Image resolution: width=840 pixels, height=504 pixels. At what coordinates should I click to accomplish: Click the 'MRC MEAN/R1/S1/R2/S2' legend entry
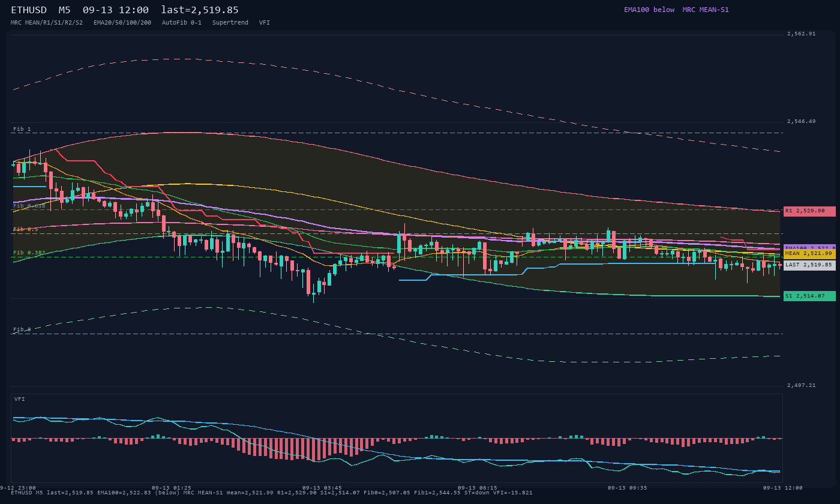coord(47,22)
